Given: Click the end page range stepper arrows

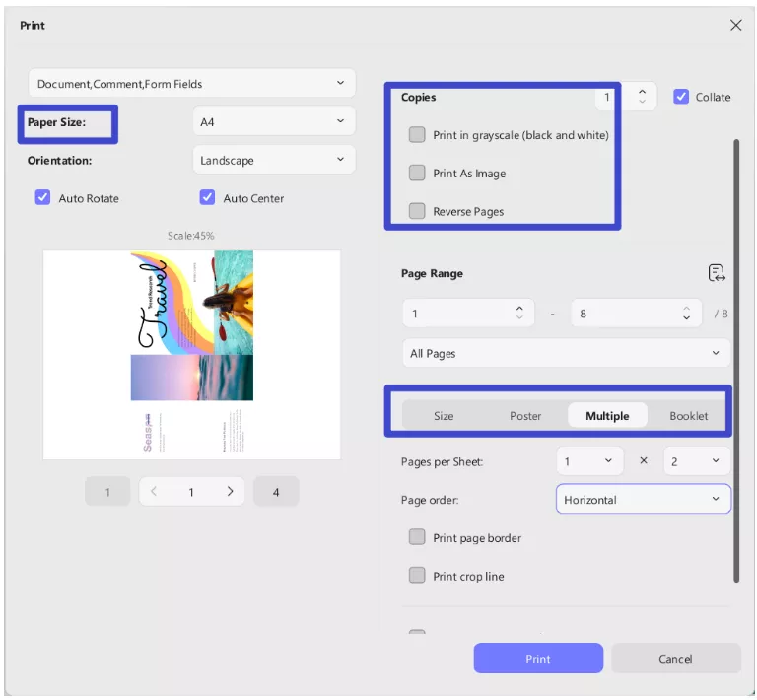Looking at the screenshot, I should tap(686, 314).
